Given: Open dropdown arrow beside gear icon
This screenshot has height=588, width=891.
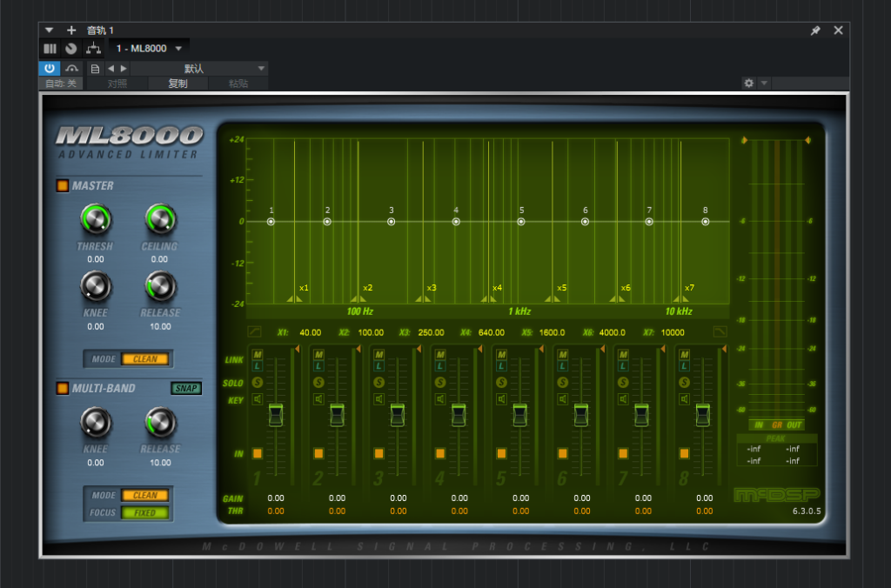Looking at the screenshot, I should click(764, 83).
